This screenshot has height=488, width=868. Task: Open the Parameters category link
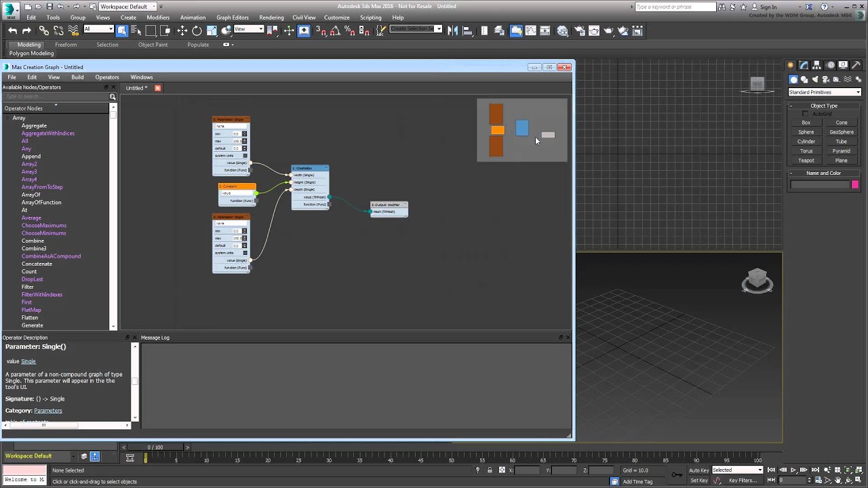[x=48, y=411]
